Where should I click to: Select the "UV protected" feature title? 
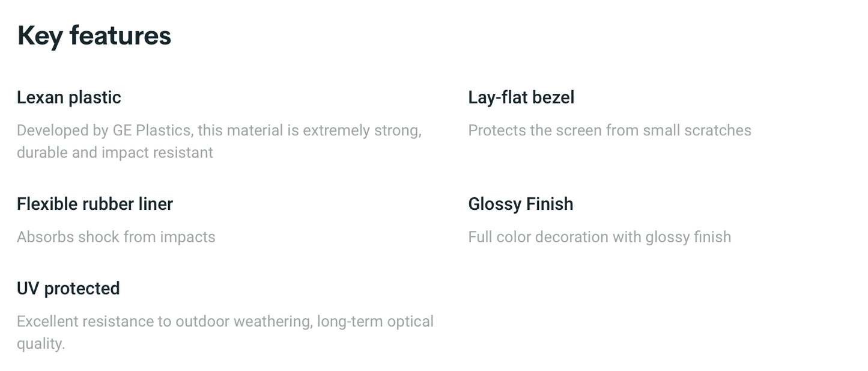click(x=68, y=289)
